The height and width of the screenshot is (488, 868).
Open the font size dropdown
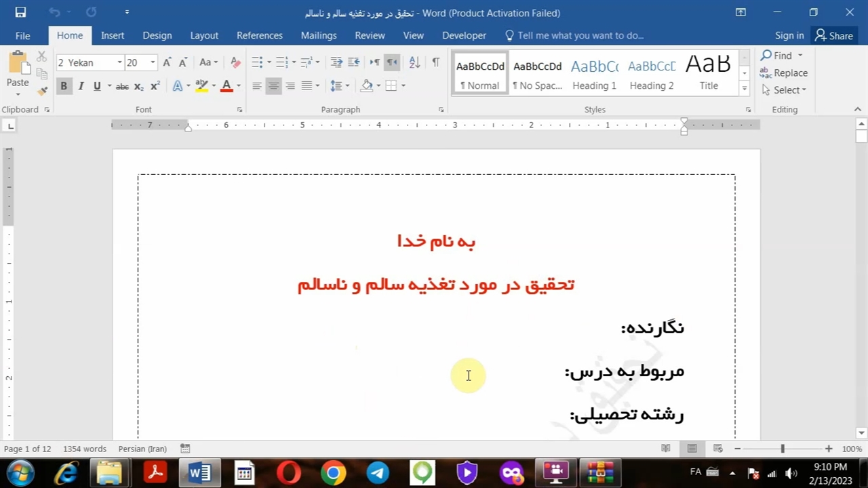click(153, 62)
